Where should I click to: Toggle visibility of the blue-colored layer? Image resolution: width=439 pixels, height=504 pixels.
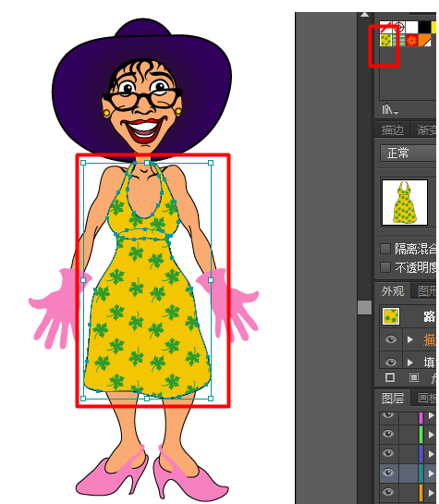(388, 453)
